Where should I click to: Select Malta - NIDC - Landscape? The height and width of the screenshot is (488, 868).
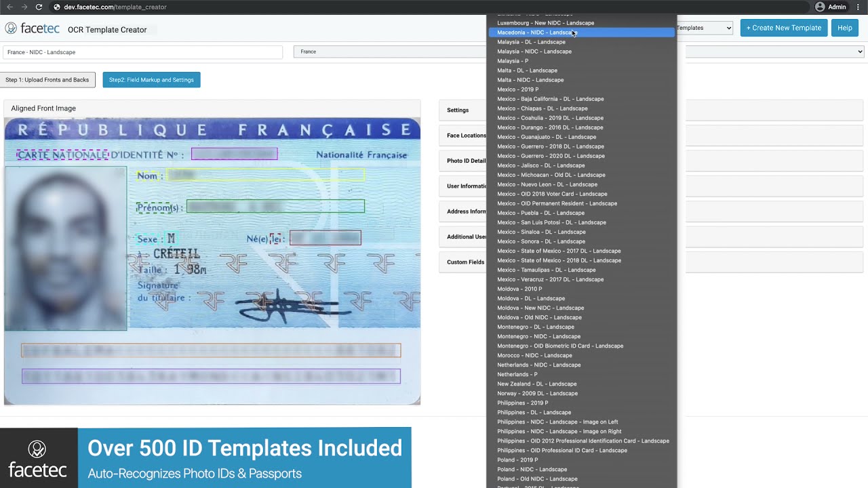coord(582,80)
